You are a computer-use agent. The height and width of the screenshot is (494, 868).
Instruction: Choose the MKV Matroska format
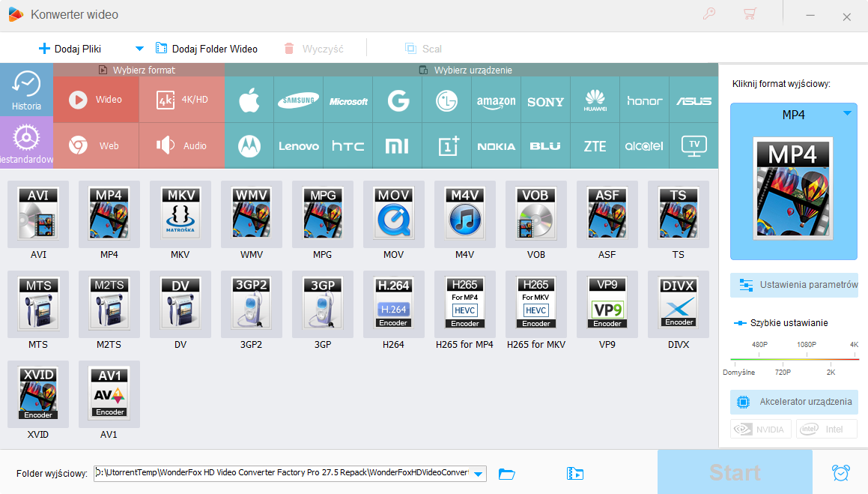click(180, 214)
